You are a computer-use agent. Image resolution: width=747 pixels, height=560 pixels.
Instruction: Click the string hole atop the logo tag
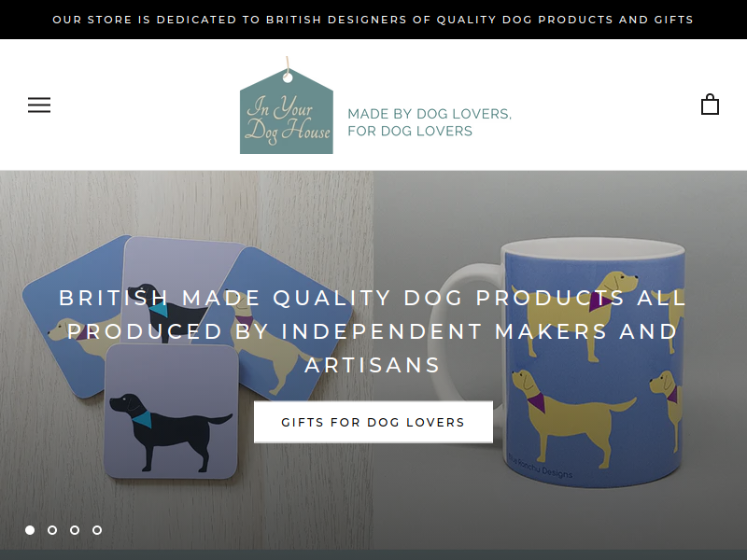pos(288,77)
